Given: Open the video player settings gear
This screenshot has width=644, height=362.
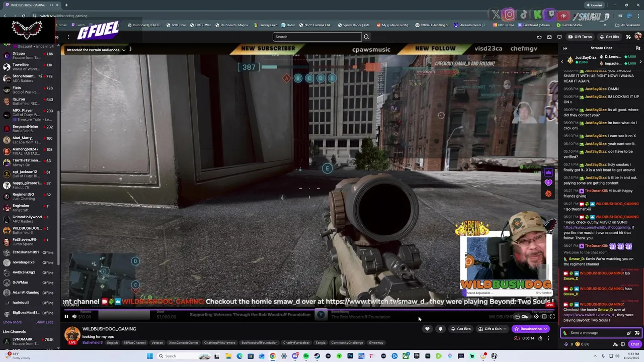Looking at the screenshot, I should (x=536, y=317).
